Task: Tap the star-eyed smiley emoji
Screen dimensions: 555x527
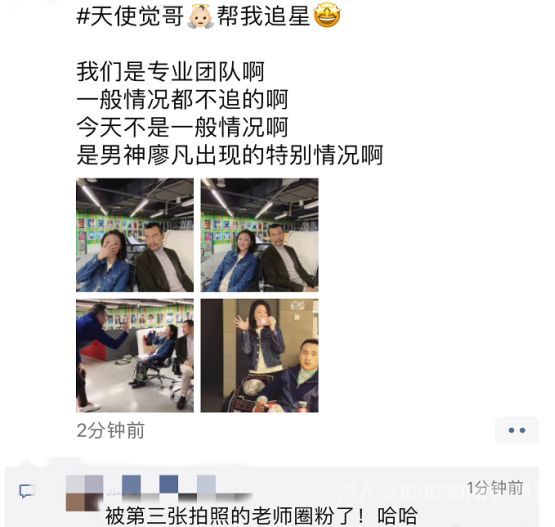Action: [327, 16]
